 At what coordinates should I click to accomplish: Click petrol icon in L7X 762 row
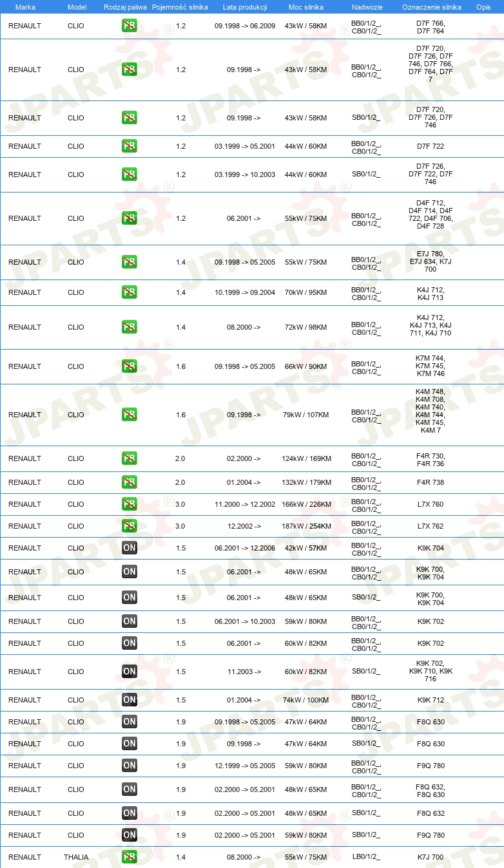pos(130,526)
